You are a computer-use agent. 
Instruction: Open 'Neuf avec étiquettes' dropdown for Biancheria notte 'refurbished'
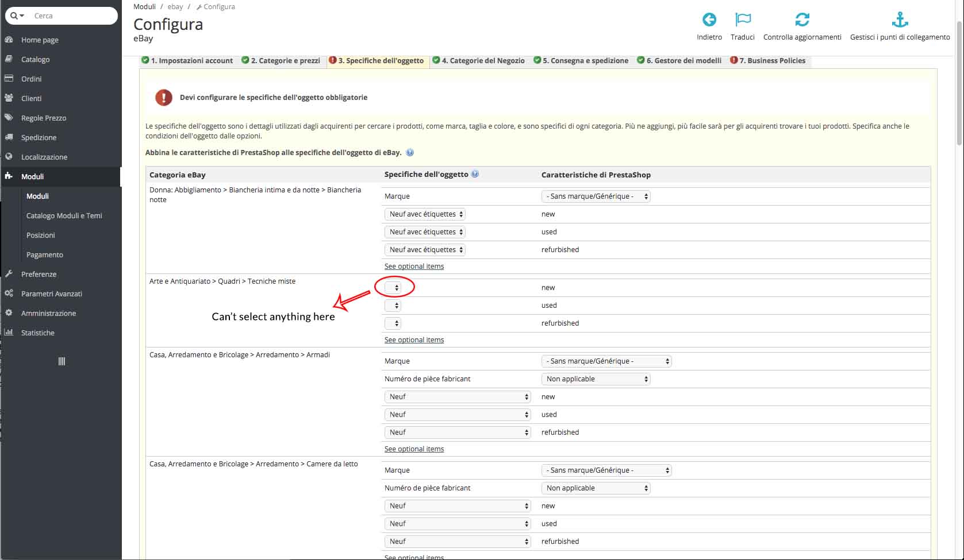point(425,250)
